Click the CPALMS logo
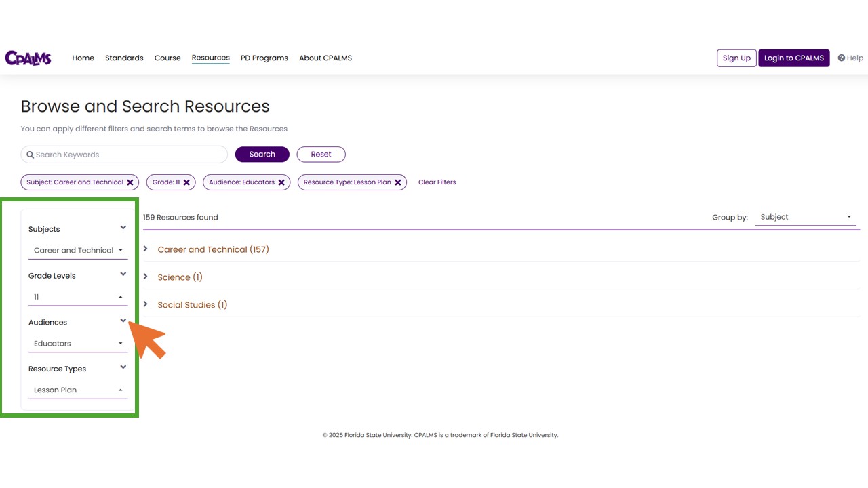 tap(28, 58)
